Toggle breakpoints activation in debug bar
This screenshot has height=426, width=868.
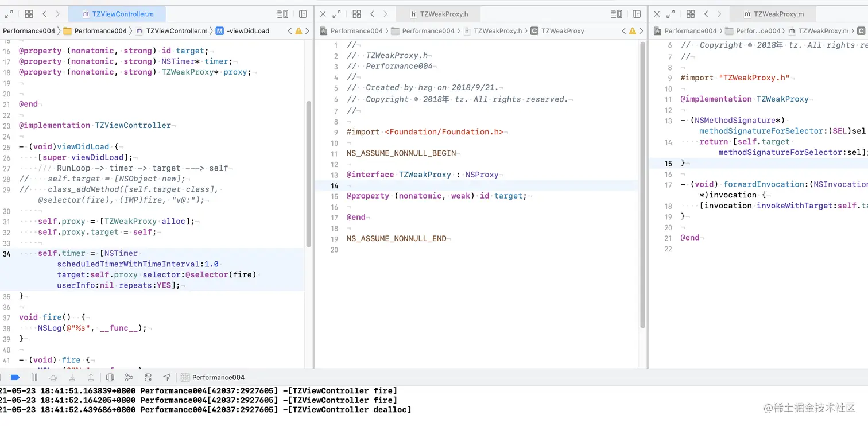(15, 377)
